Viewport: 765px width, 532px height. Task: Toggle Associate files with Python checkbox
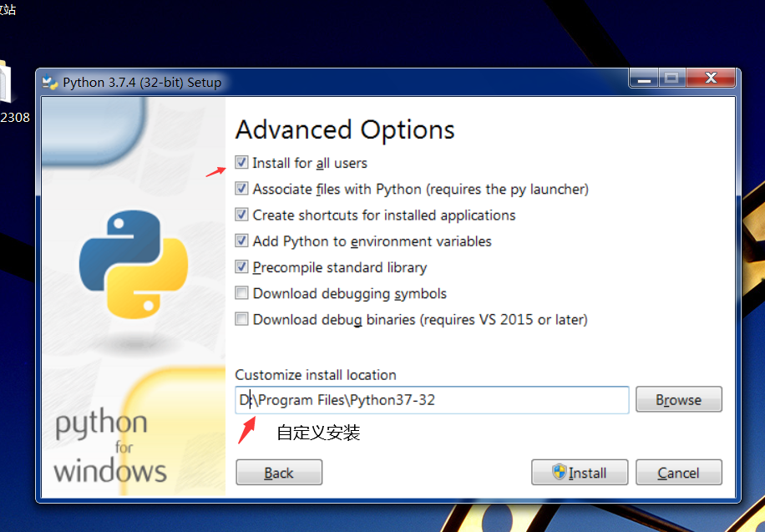(241, 189)
